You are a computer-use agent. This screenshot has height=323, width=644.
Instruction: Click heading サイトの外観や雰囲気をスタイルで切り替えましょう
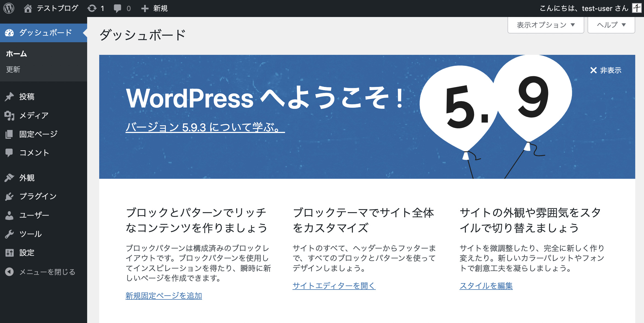[531, 220]
